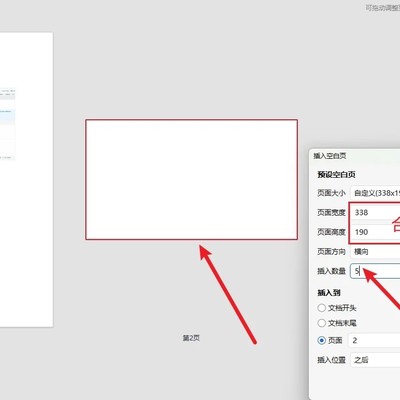
Task: Select the blank page 2 thumbnail
Action: click(x=191, y=179)
